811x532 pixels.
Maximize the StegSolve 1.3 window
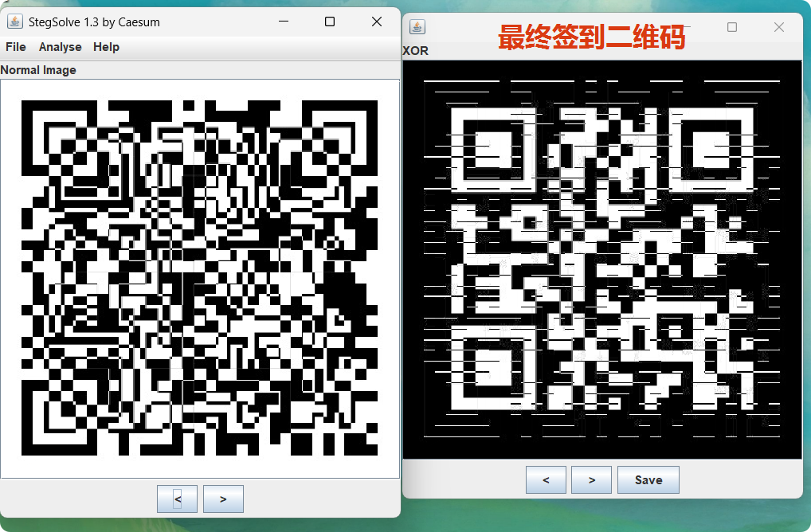330,22
